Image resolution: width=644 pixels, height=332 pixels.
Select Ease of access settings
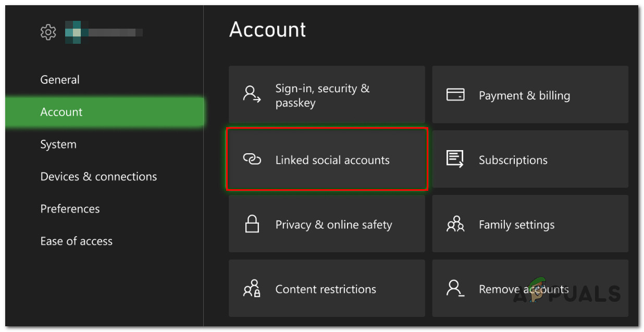coord(76,241)
